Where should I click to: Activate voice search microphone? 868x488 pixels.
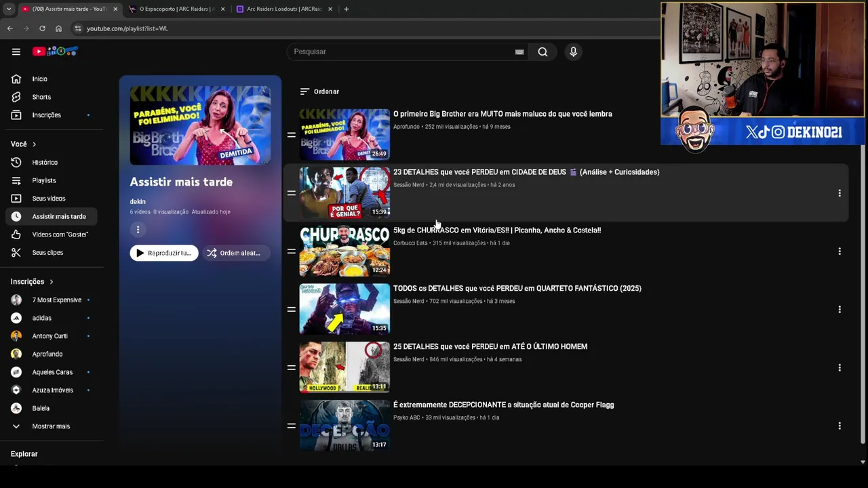click(573, 52)
